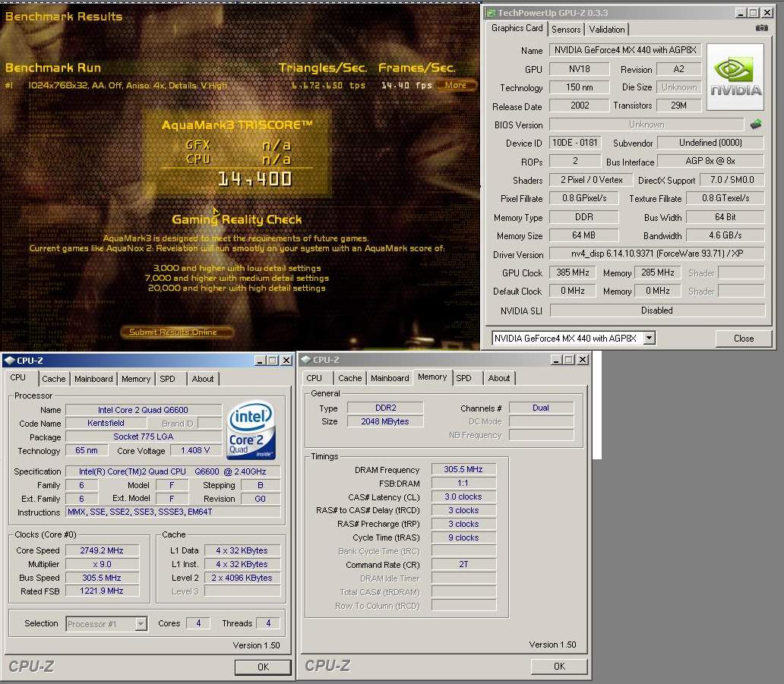784x684 pixels.
Task: Click the More button in AquaMark results
Action: pyautogui.click(x=456, y=86)
